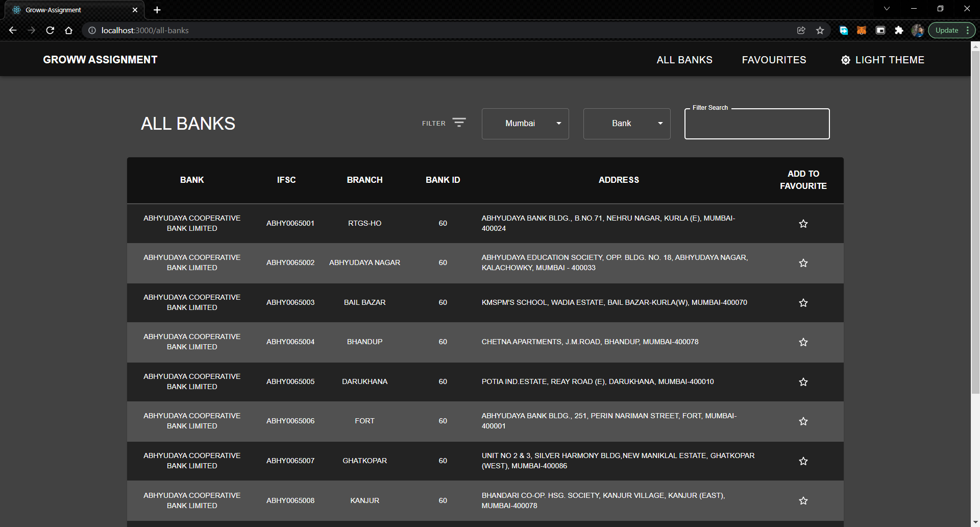Open the browser profile avatar icon

point(917,30)
